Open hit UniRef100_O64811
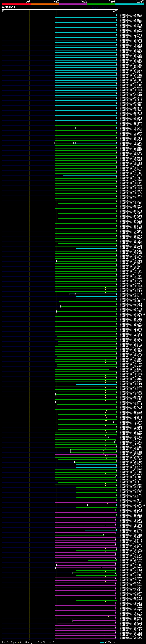 131,15
